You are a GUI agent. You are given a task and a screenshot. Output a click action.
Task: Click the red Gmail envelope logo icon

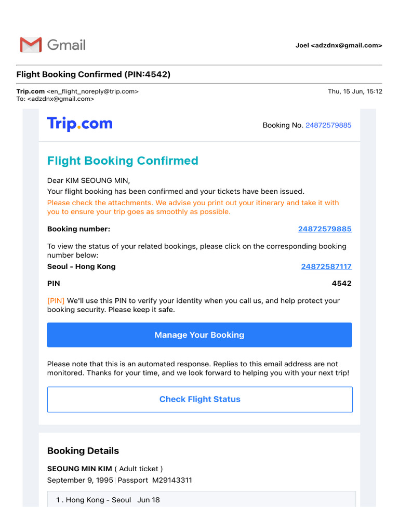click(31, 45)
